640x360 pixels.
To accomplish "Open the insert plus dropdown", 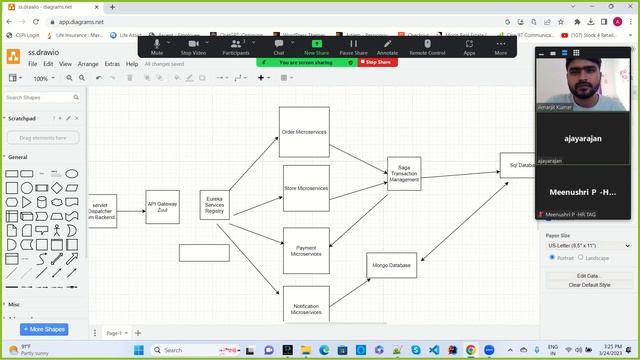I will click(264, 78).
